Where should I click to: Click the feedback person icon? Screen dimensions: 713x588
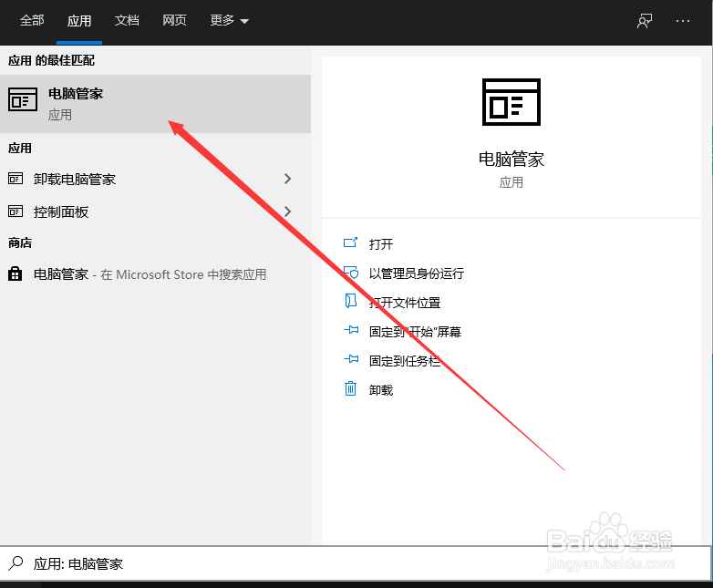coord(645,21)
